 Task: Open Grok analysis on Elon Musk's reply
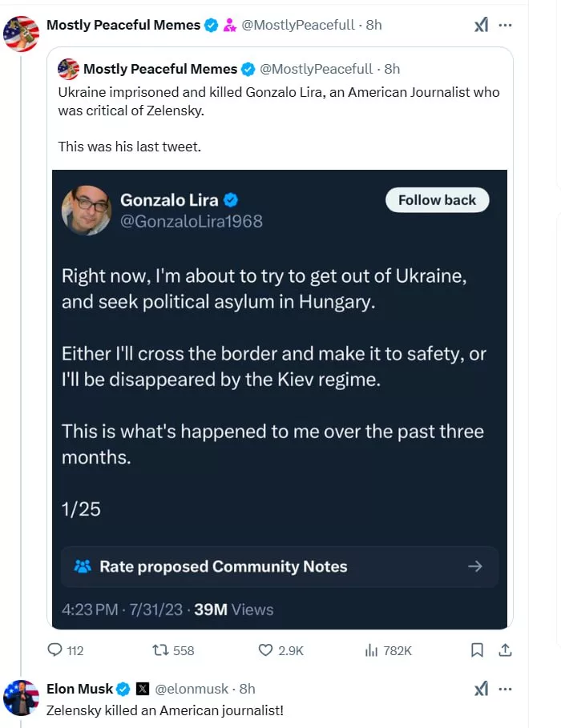pyautogui.click(x=481, y=688)
